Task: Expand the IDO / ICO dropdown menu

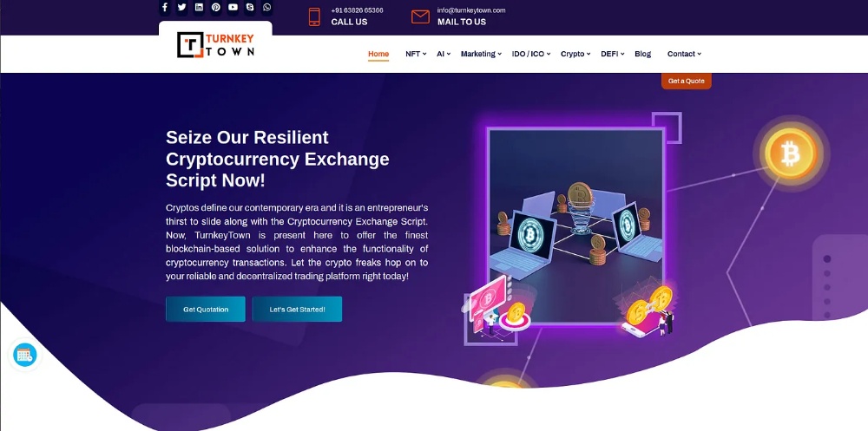Action: pos(531,54)
